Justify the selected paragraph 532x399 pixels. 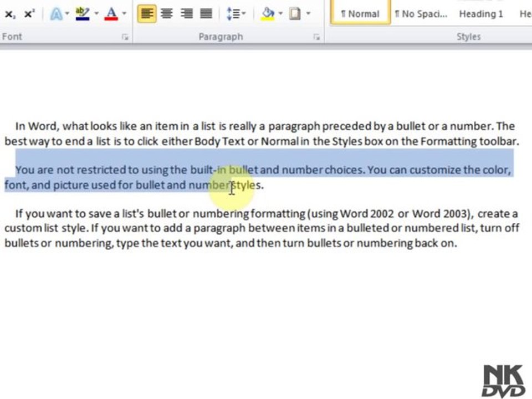tap(206, 14)
